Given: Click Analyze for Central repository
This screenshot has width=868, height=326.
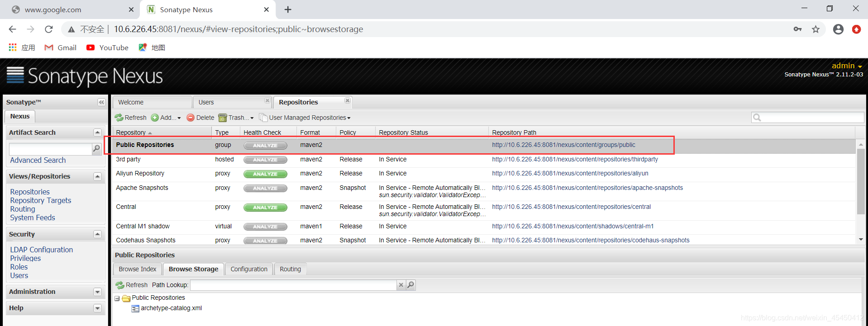Looking at the screenshot, I should pyautogui.click(x=265, y=208).
